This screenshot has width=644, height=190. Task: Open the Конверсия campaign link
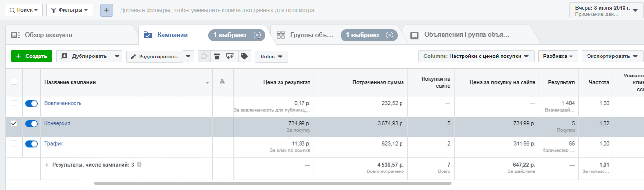coord(57,124)
